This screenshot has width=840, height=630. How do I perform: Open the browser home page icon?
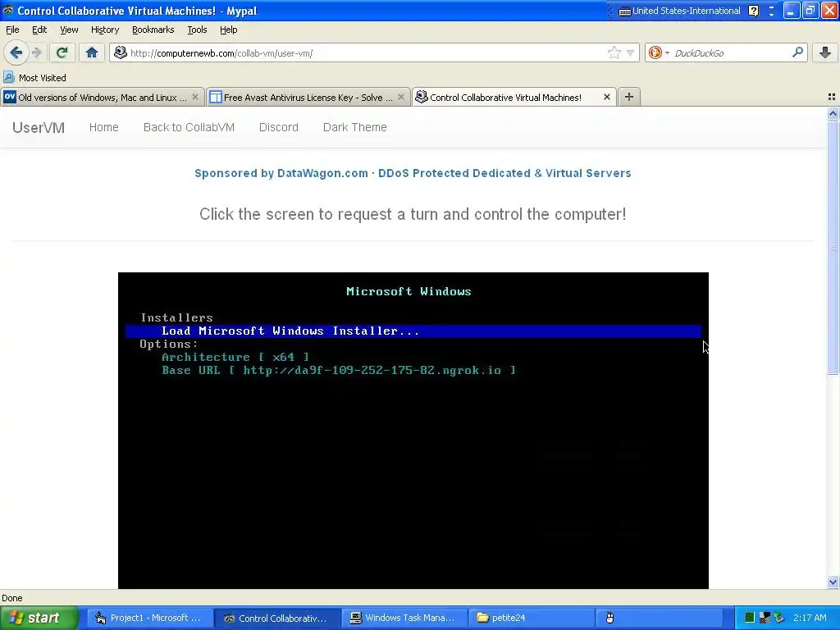point(92,52)
